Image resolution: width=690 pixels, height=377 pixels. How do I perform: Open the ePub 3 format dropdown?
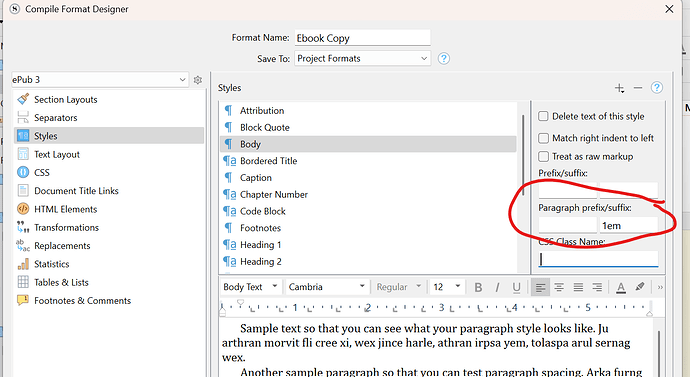tap(100, 80)
